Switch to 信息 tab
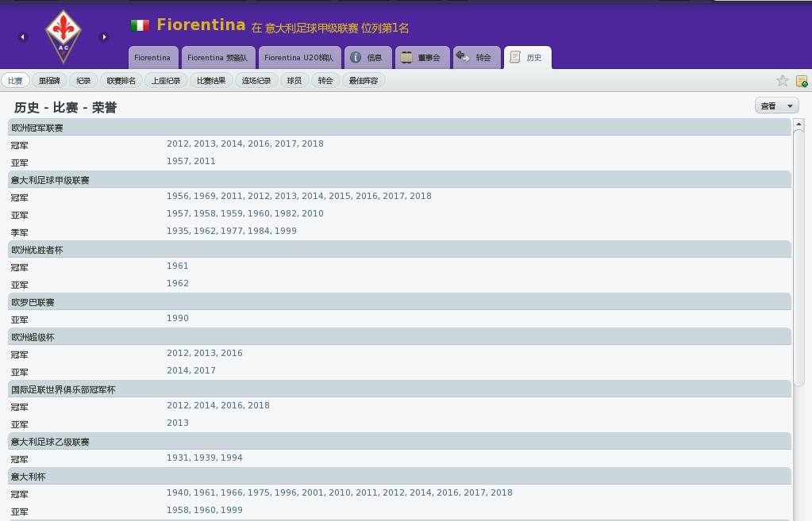This screenshot has width=812, height=521. (x=368, y=57)
